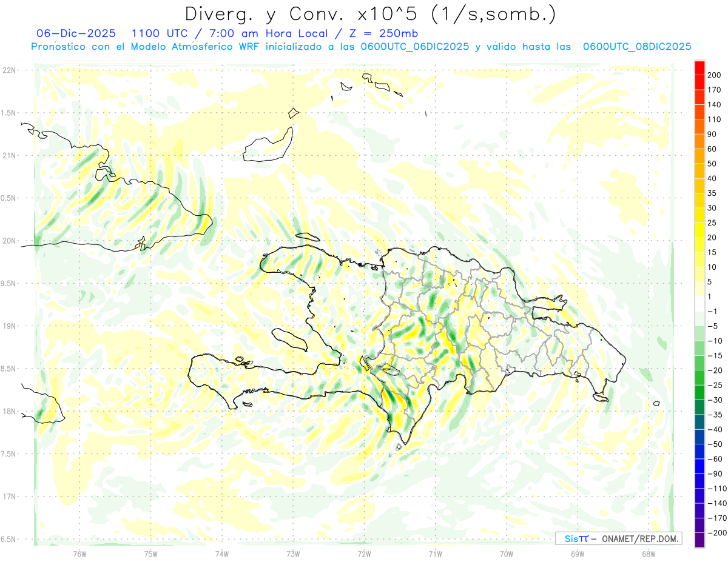
Task: Click the '7.5N' latitude label
Action: tap(9, 453)
